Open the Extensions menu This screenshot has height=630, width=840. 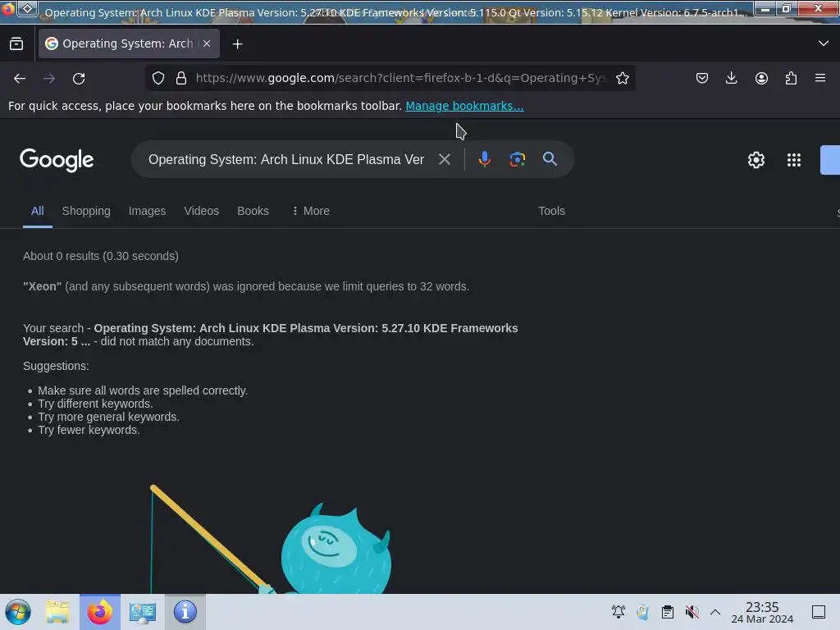(x=791, y=78)
